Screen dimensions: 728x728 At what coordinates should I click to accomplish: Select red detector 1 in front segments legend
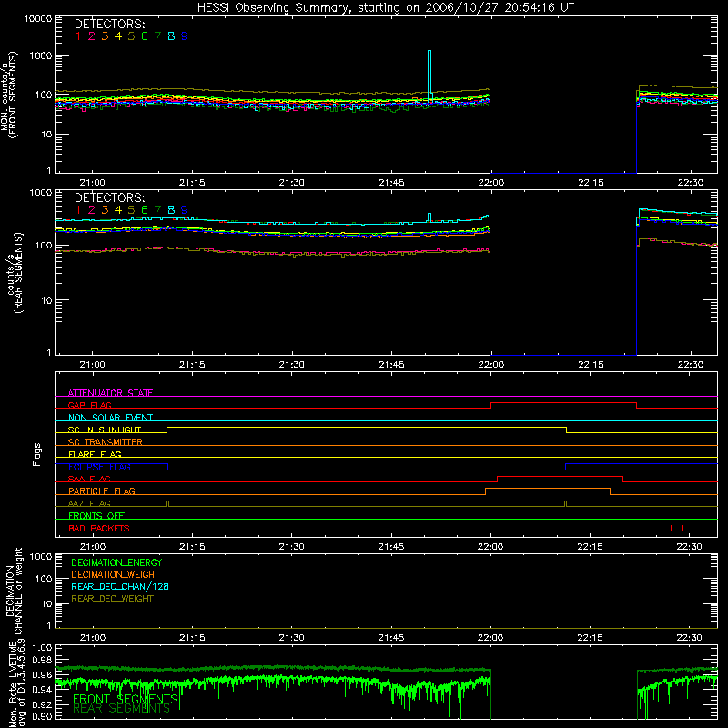coord(78,36)
